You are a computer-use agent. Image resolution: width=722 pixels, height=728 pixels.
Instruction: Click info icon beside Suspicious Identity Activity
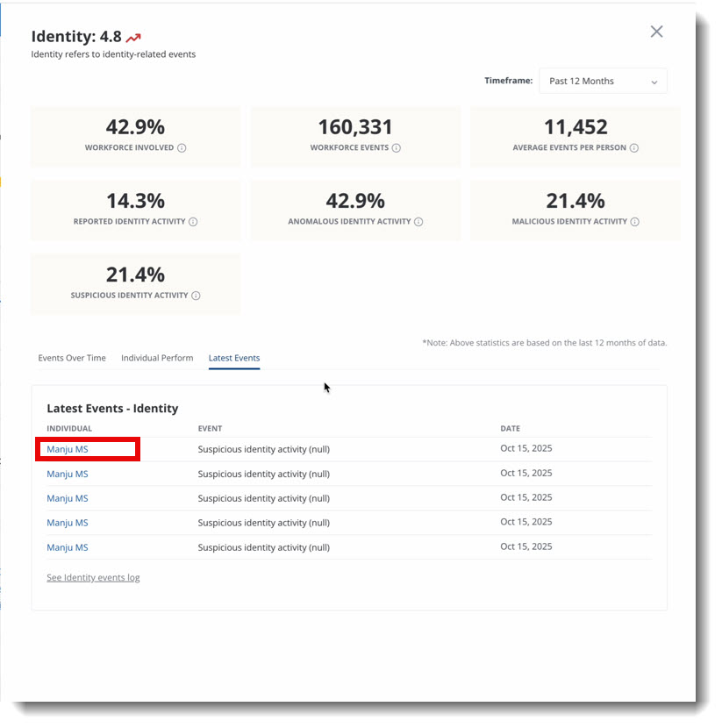pos(196,296)
